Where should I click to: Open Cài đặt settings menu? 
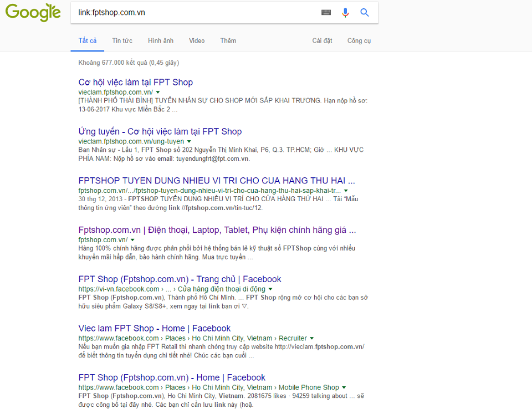(322, 40)
